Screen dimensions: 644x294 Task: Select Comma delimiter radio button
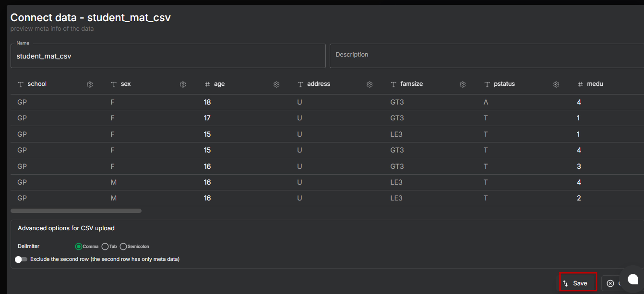pos(78,246)
